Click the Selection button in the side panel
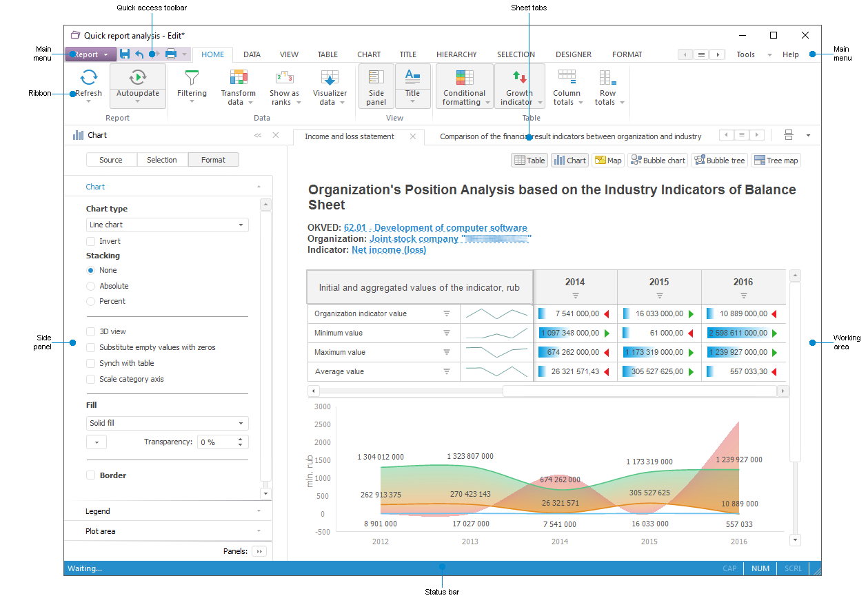Screen dimensions: 868x598 (162, 160)
